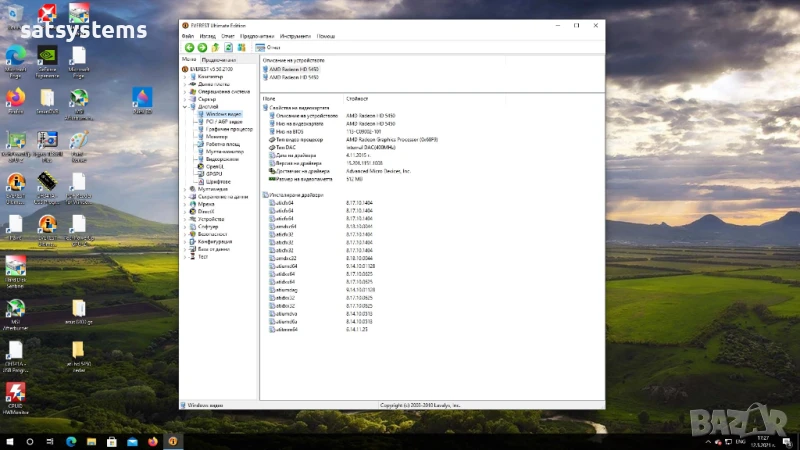Click the Field column header
Viewport: 800px width, 450px height.
tap(269, 99)
